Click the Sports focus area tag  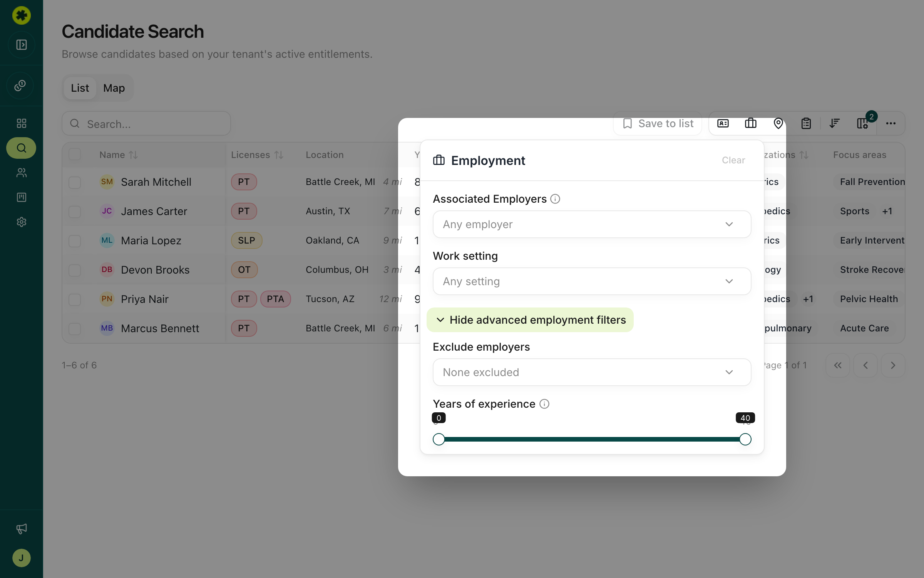(x=854, y=211)
